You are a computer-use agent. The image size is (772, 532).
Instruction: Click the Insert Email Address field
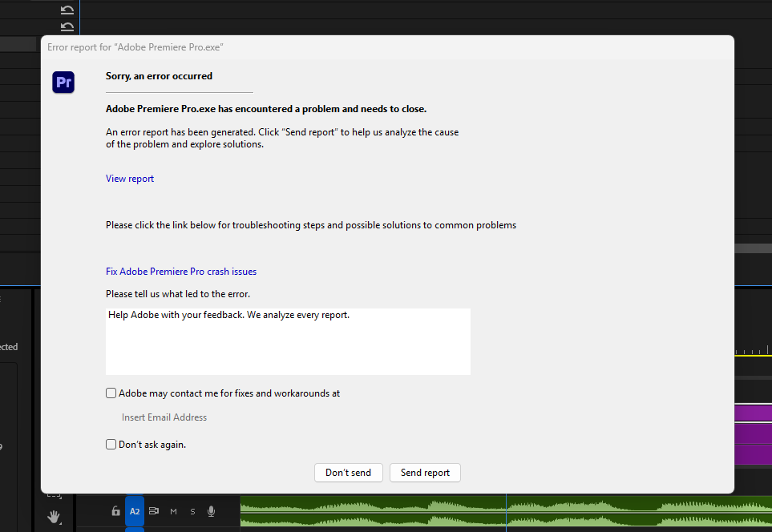164,417
